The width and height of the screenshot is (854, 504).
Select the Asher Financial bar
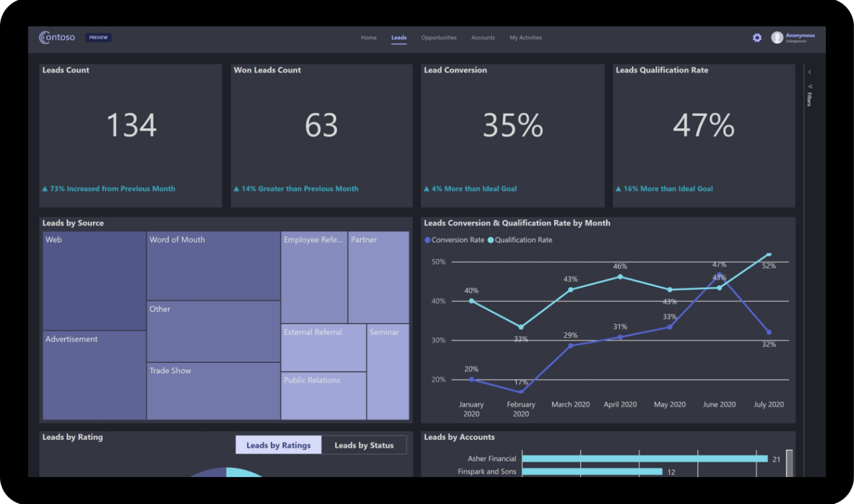644,459
